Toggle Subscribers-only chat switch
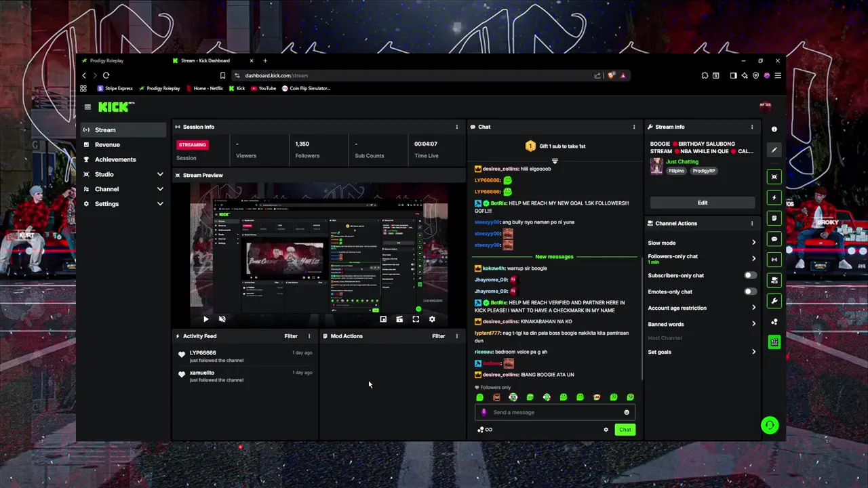868x488 pixels. (749, 275)
